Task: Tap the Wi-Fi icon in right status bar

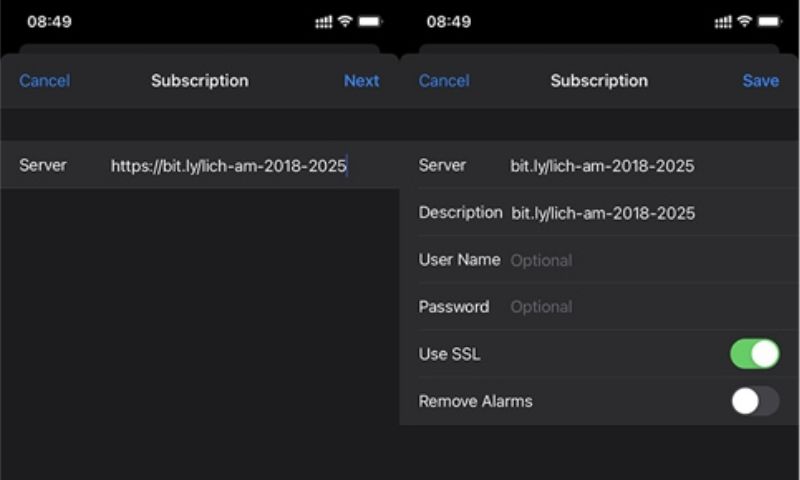Action: (x=745, y=21)
